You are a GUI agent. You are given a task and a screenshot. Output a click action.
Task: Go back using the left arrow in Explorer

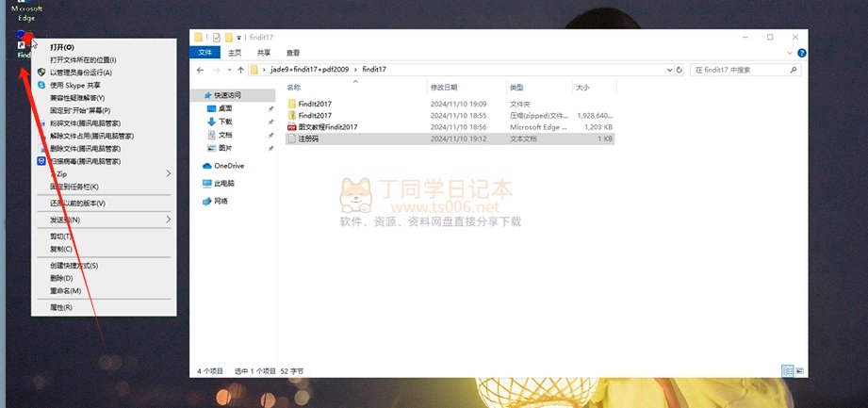[201, 70]
